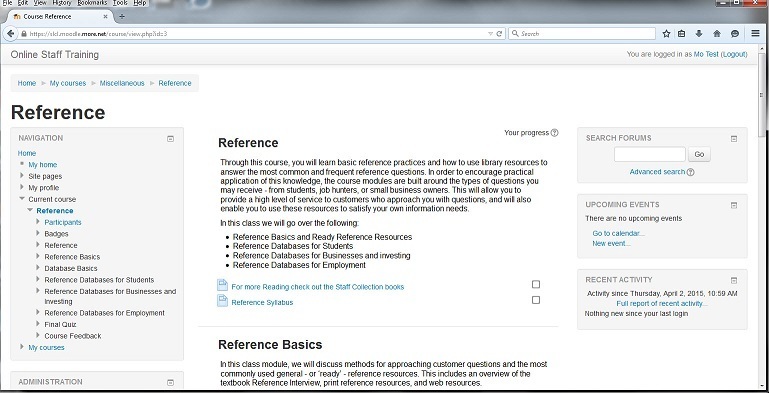Screen dimensions: 769x393
Task: Click the reload page icon in address bar
Action: pyautogui.click(x=499, y=34)
